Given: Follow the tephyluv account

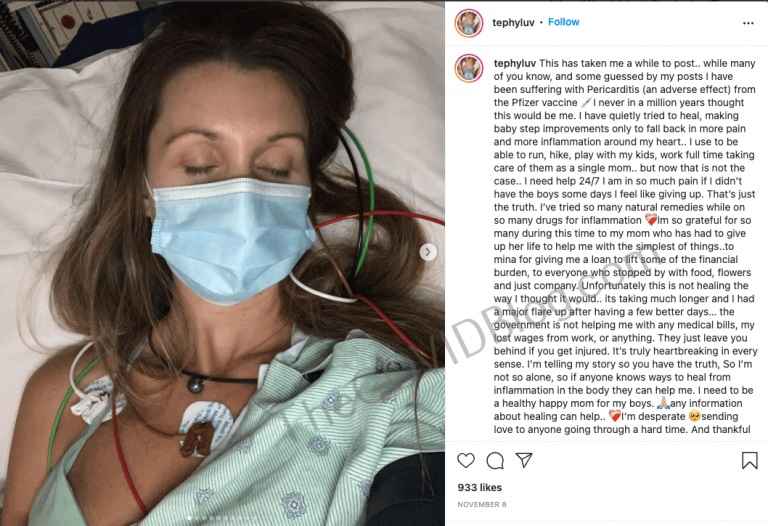Looking at the screenshot, I should pyautogui.click(x=563, y=22).
